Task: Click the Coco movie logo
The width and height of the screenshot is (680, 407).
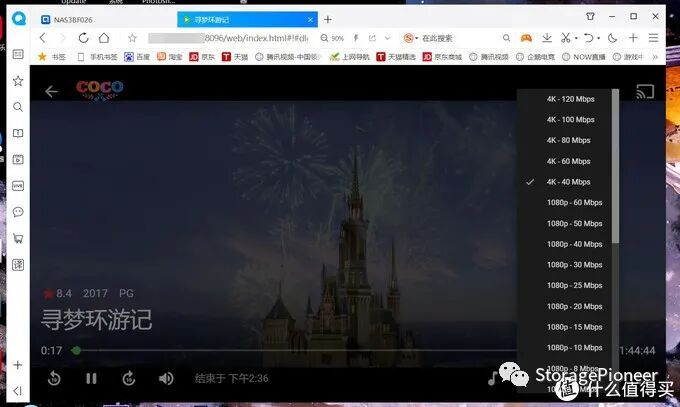Action: 99,90
